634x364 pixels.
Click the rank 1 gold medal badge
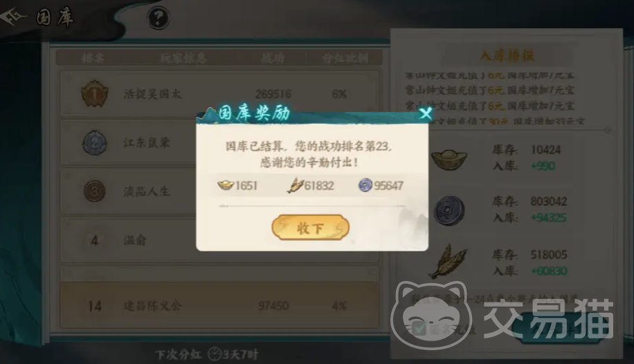(95, 94)
